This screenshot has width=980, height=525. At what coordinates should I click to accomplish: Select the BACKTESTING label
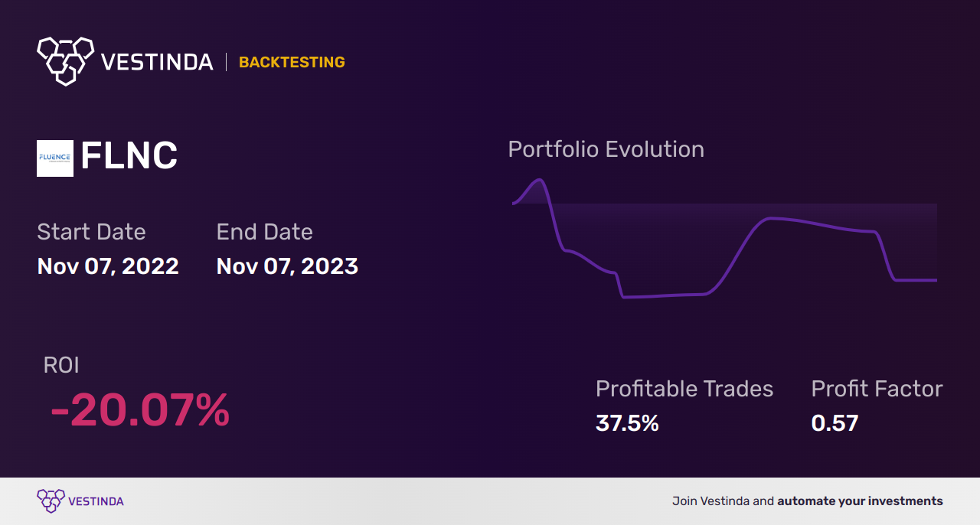pyautogui.click(x=292, y=62)
